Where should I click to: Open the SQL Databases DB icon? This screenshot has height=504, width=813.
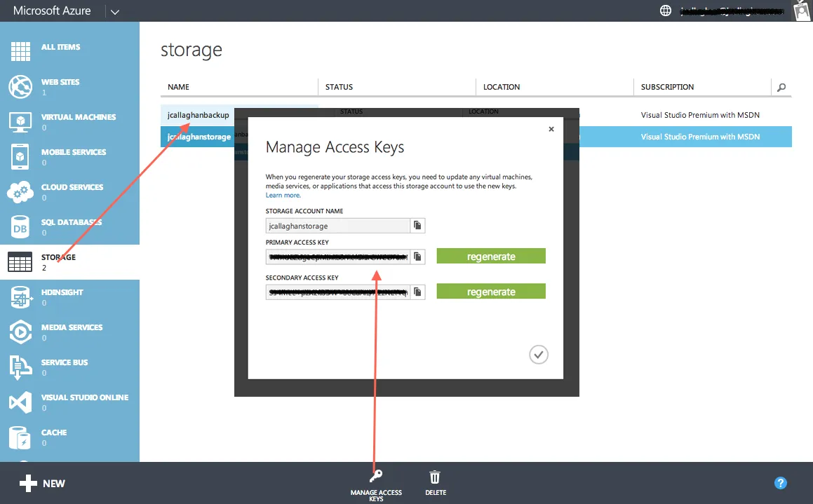point(20,227)
